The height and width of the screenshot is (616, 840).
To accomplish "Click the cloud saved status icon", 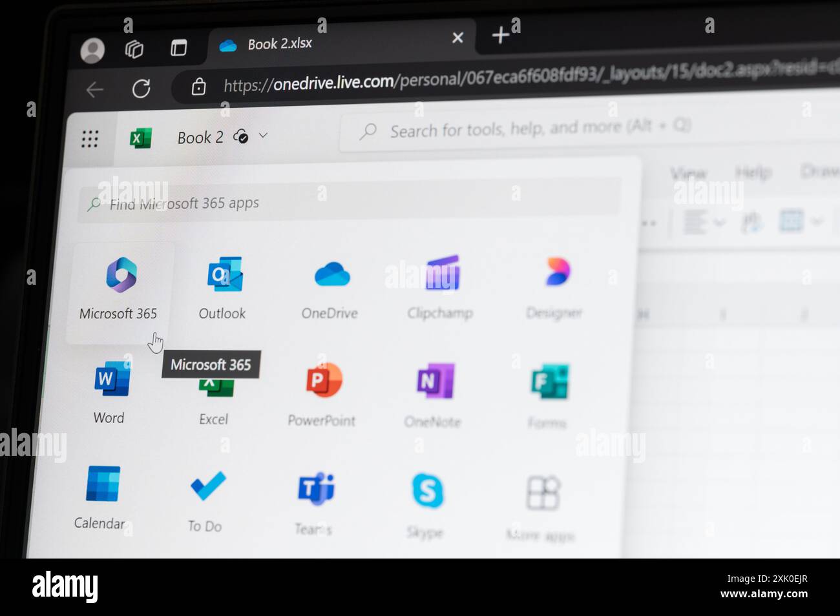I will (x=241, y=136).
